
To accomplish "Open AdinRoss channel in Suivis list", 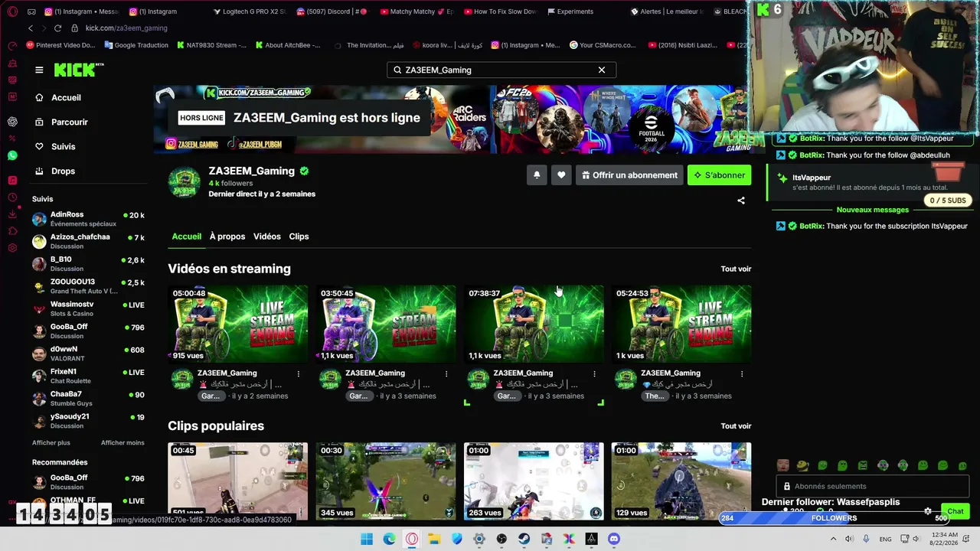I will coord(88,219).
